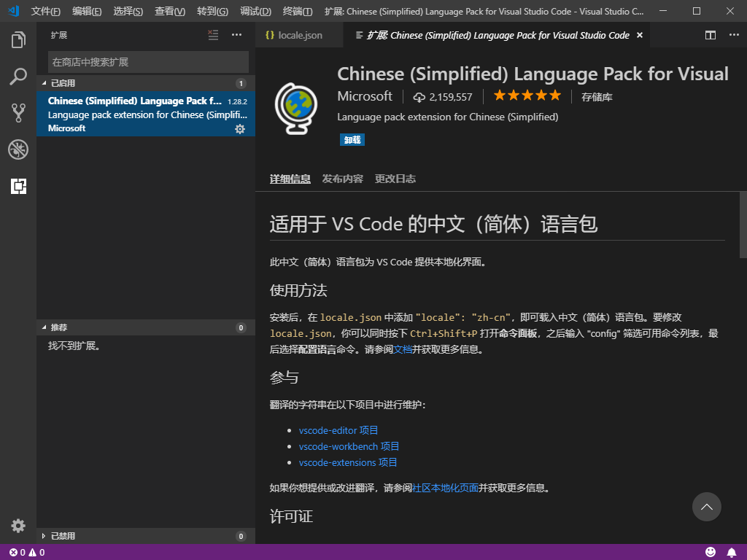Open the vscode-extensions 项目 link
Image resolution: width=747 pixels, height=560 pixels.
click(x=348, y=462)
